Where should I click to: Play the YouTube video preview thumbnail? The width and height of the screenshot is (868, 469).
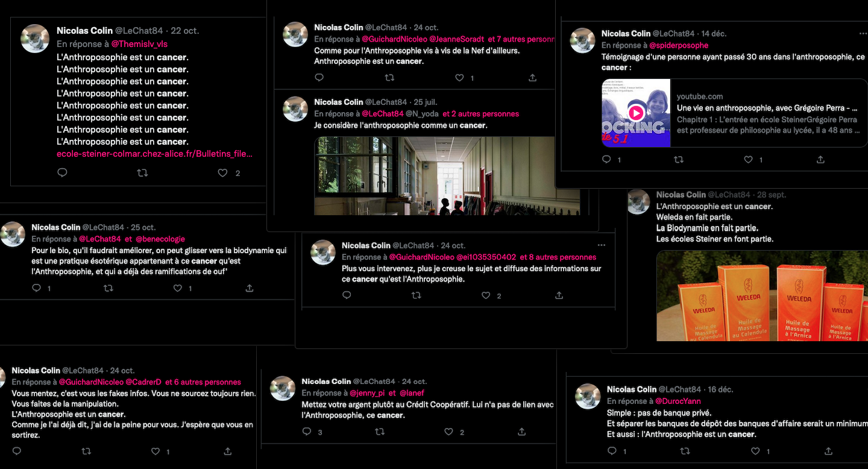636,113
